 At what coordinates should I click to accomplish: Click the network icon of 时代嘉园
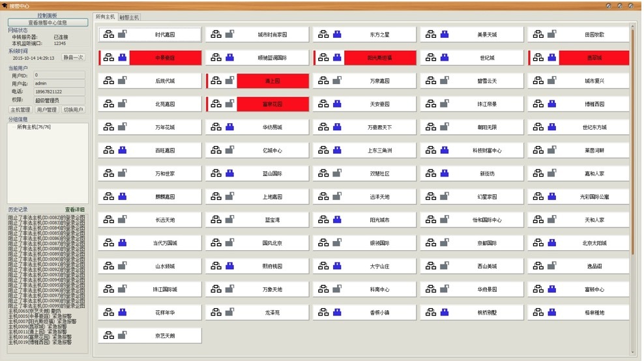point(109,35)
